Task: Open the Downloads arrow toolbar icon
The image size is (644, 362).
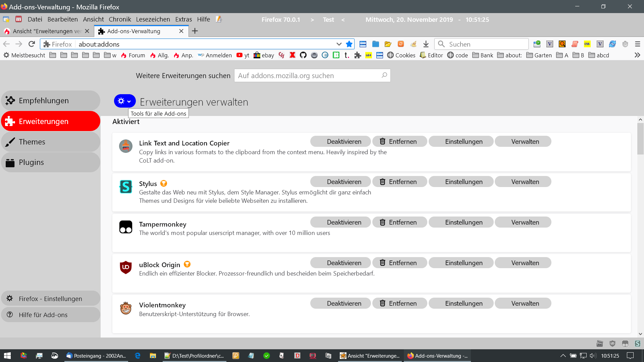Action: pyautogui.click(x=426, y=44)
